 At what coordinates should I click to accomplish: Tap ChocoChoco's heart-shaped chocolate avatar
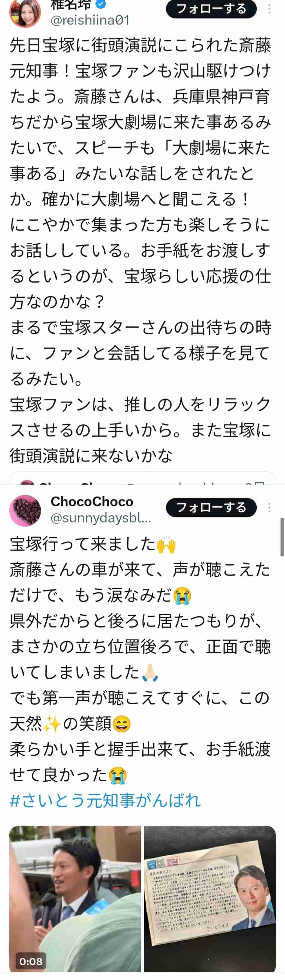25,510
